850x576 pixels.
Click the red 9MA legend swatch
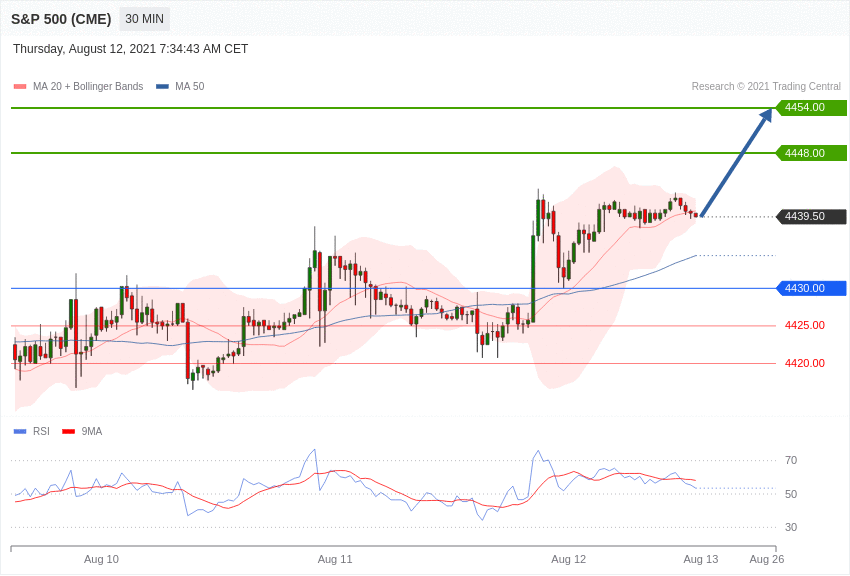68,431
